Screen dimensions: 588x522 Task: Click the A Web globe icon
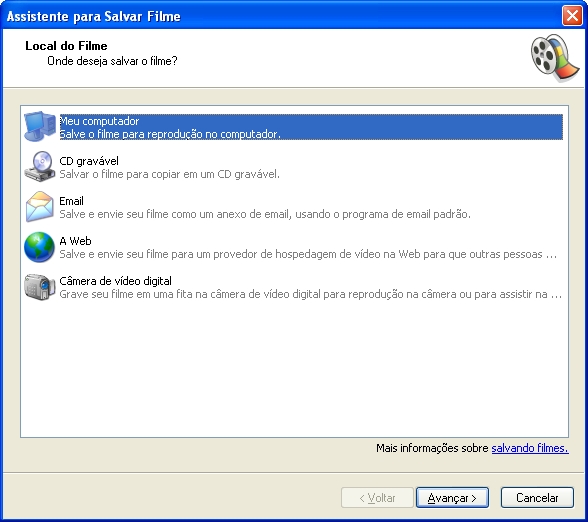[x=39, y=247]
